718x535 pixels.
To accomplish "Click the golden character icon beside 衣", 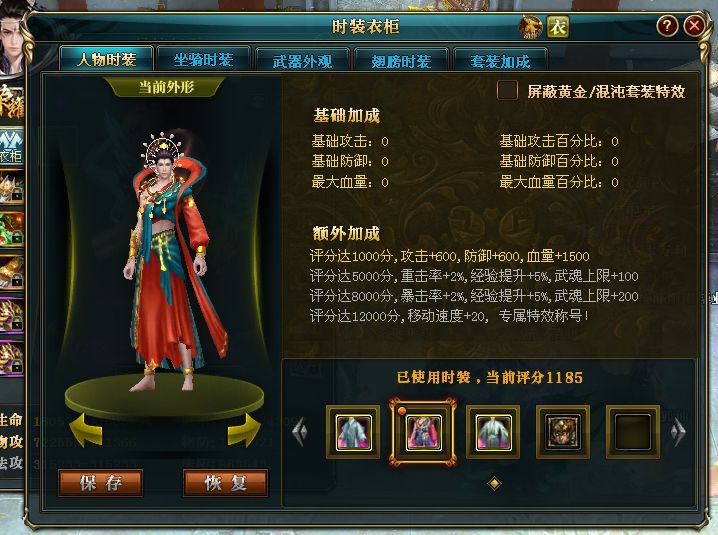I will tap(530, 27).
